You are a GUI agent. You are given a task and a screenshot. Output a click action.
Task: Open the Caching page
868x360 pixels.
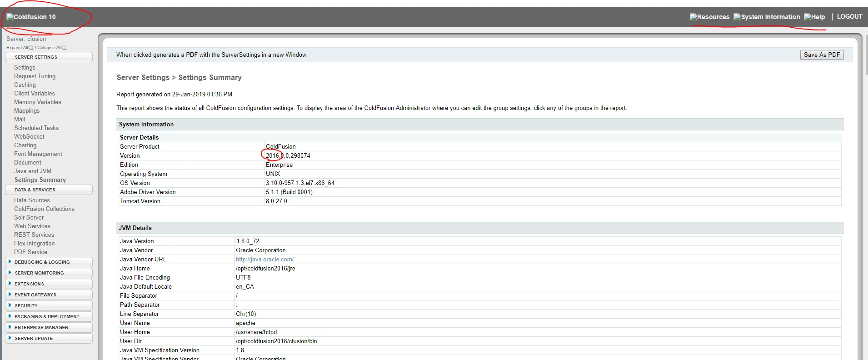pos(25,85)
